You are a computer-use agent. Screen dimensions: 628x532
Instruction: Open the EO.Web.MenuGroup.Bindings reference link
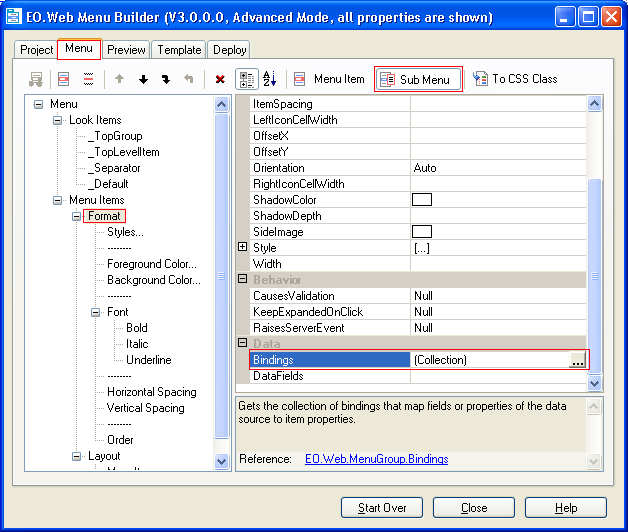(376, 459)
